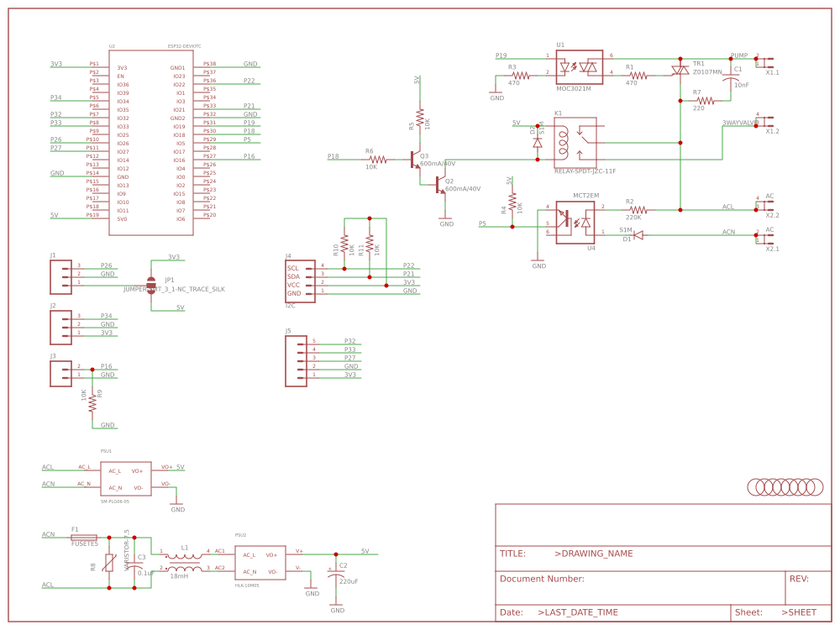Select the X1.1 terminal connector
This screenshot has width=840, height=630.
click(x=765, y=61)
